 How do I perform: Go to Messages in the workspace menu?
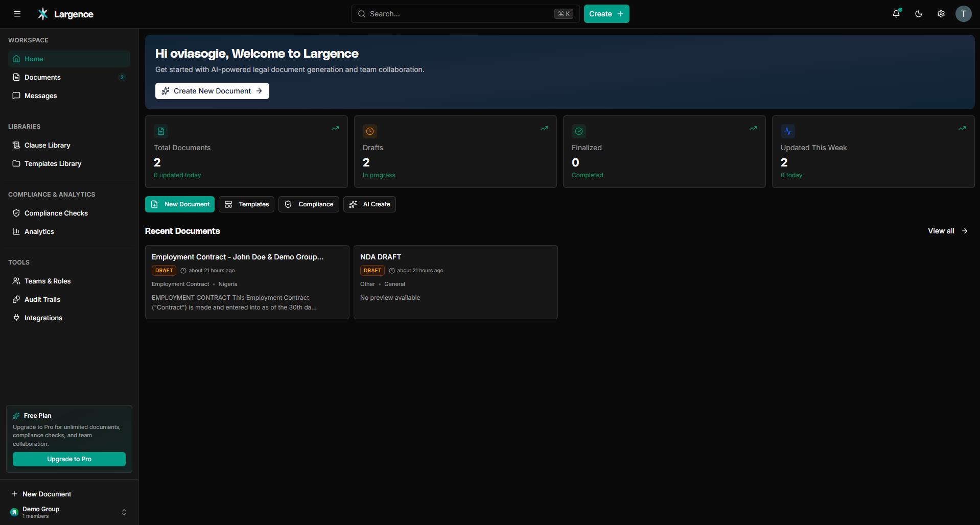pyautogui.click(x=40, y=96)
